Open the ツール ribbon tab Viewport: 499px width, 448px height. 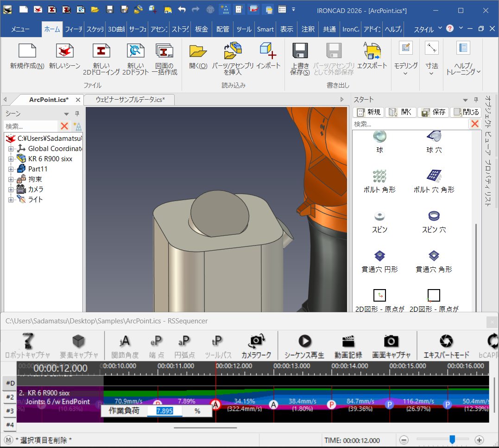click(244, 29)
